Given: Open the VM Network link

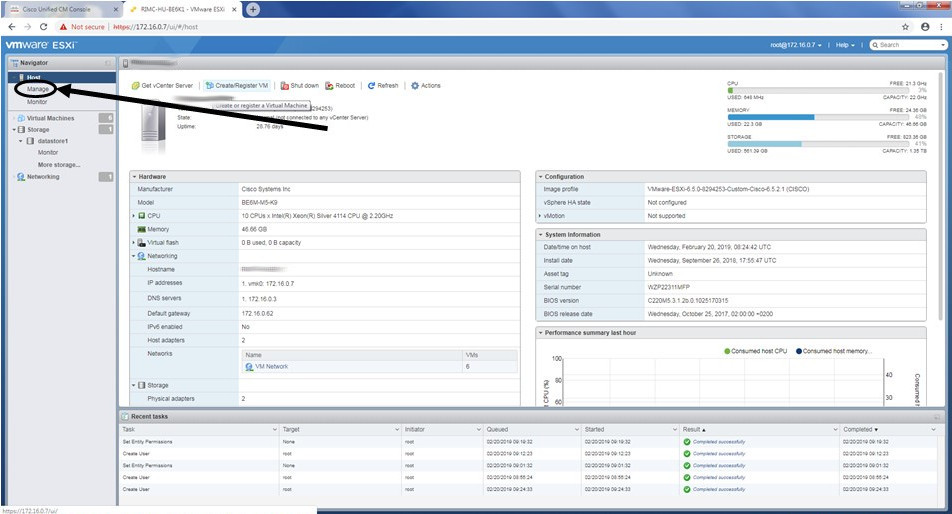Looking at the screenshot, I should click(x=271, y=367).
